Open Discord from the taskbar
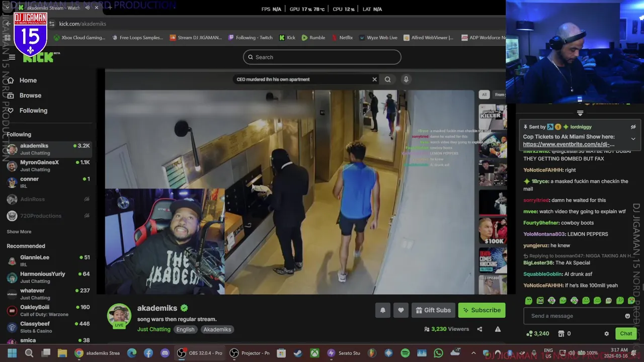The width and height of the screenshot is (644, 362). pyautogui.click(x=165, y=353)
